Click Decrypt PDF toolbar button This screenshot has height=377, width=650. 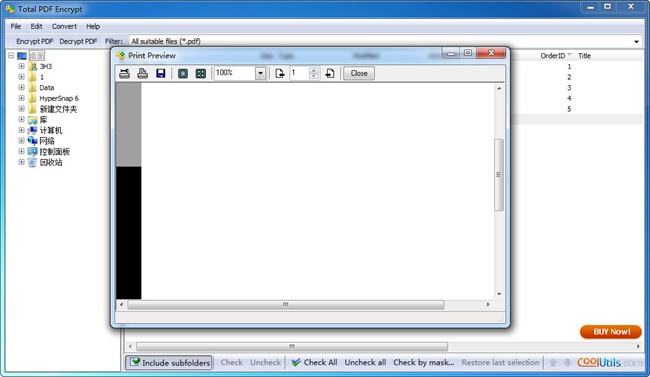click(78, 41)
